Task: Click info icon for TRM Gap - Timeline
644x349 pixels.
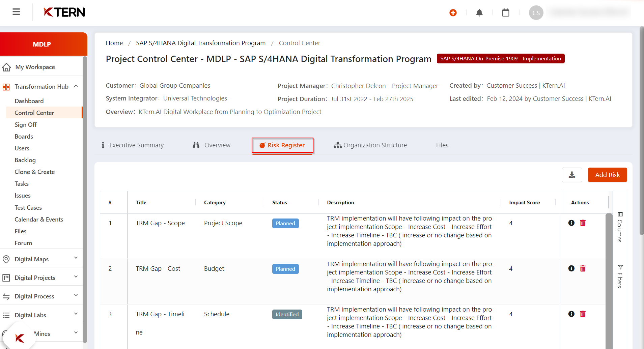Action: [x=571, y=314]
